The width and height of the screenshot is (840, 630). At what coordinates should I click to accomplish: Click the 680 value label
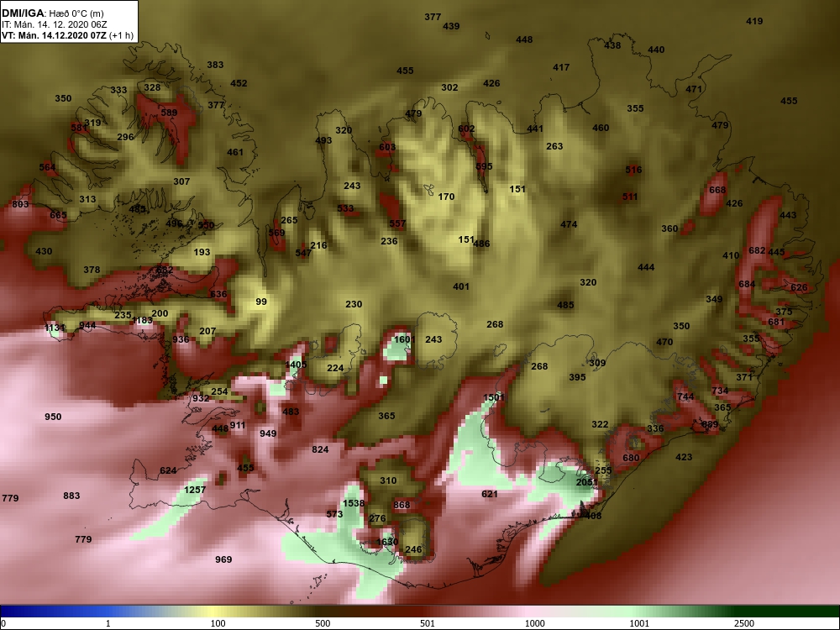click(x=631, y=458)
